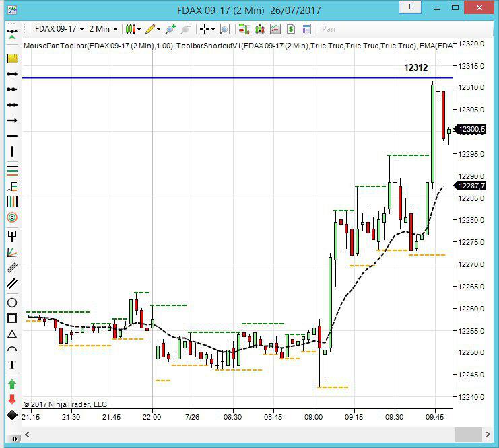Image resolution: width=499 pixels, height=448 pixels.
Task: Click the NinjaTrader chart window icon
Action: pyautogui.click(x=12, y=10)
